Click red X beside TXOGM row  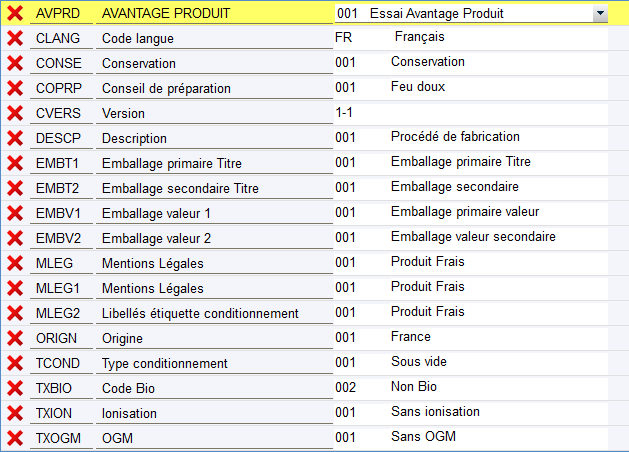pos(15,439)
